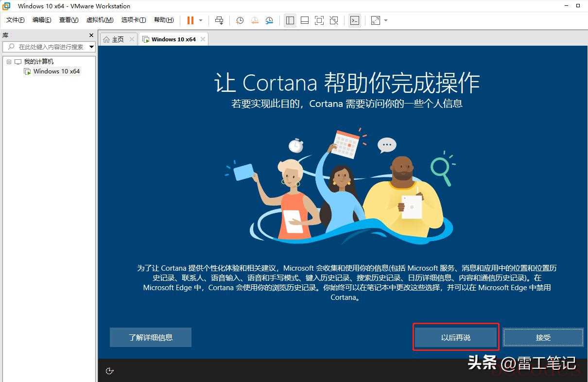Collapse the 我的计算机 tree node
The image size is (588, 382).
[x=9, y=62]
